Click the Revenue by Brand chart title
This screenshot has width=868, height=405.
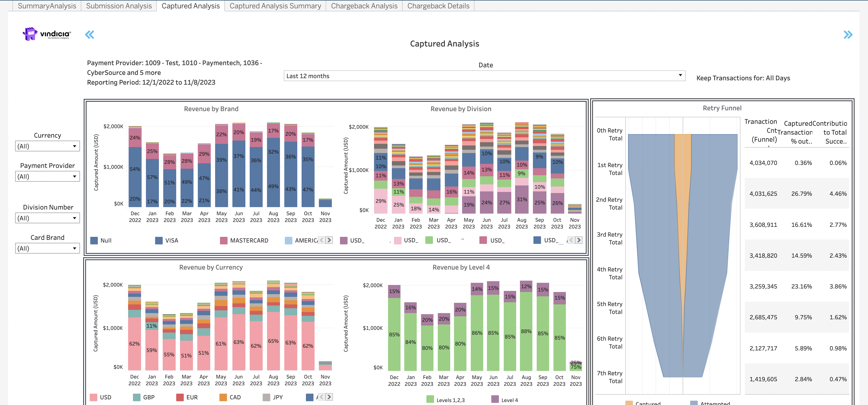[211, 109]
